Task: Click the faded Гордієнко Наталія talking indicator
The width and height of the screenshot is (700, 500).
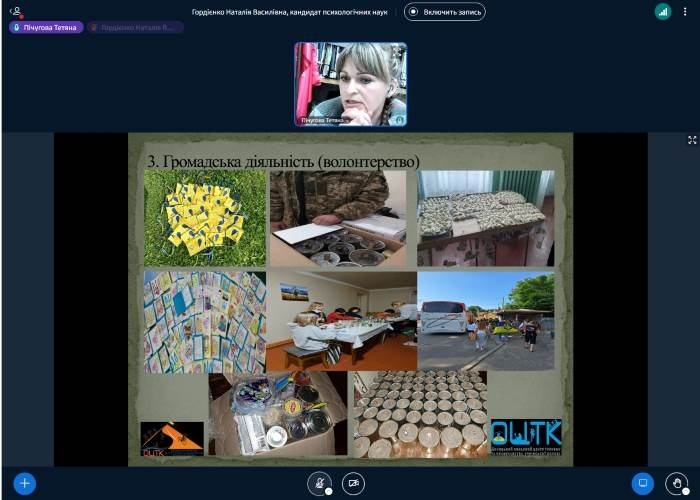Action: (134, 28)
